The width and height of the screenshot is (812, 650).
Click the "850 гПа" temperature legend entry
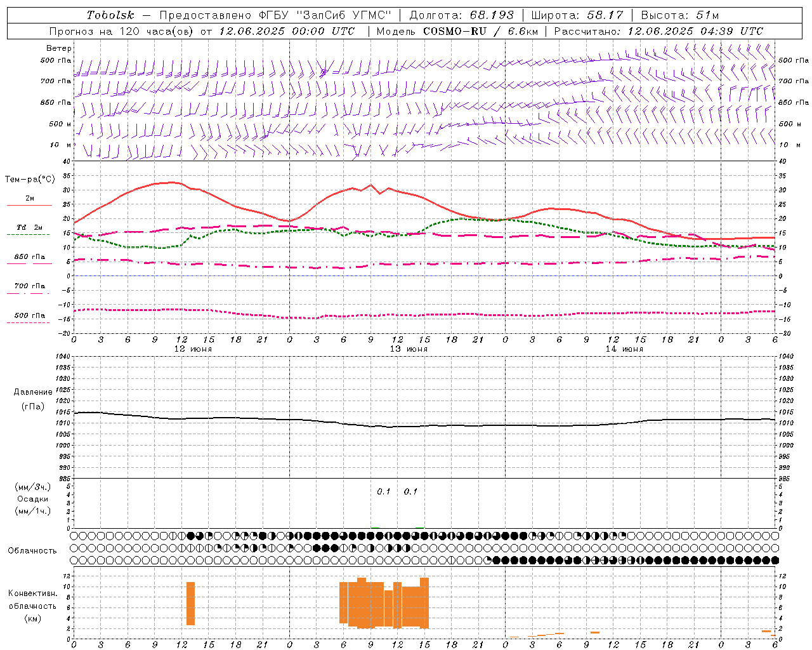pos(29,257)
